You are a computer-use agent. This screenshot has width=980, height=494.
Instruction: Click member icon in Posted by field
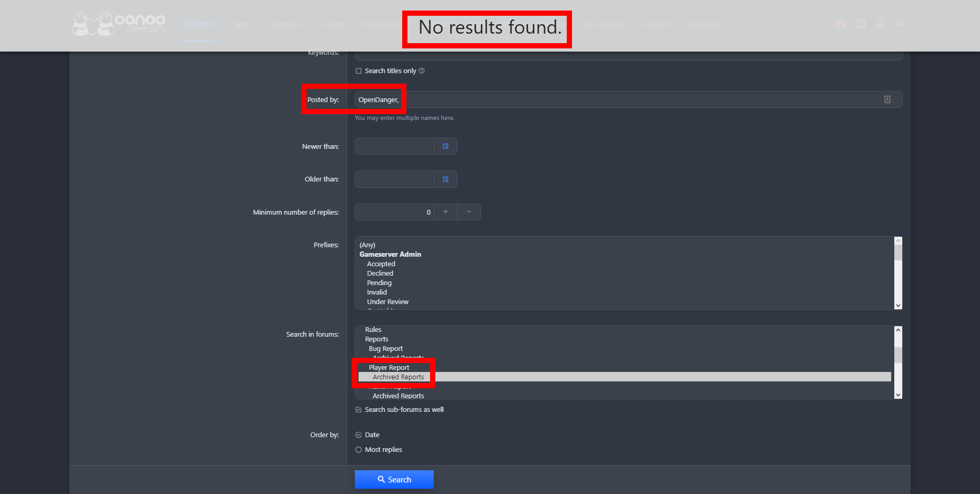[x=887, y=99]
